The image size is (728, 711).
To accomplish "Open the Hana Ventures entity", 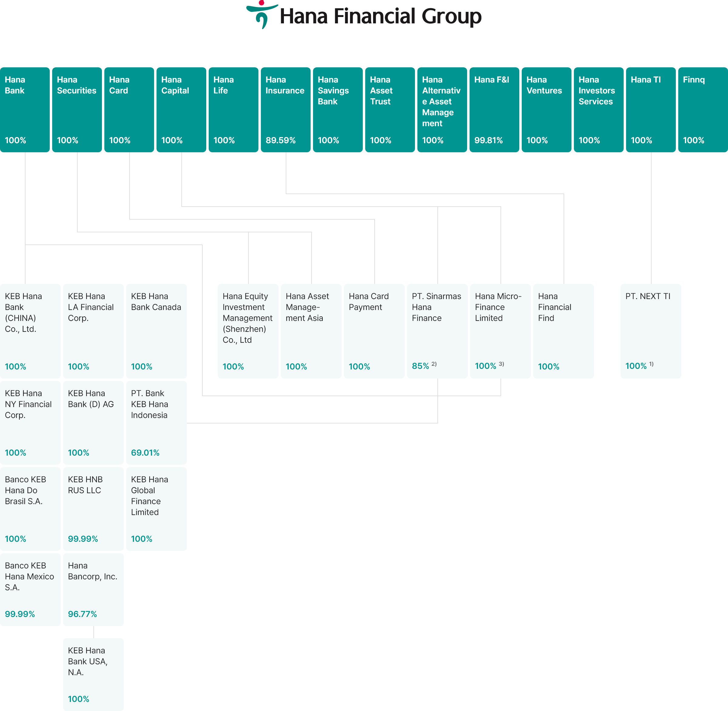I will 546,109.
